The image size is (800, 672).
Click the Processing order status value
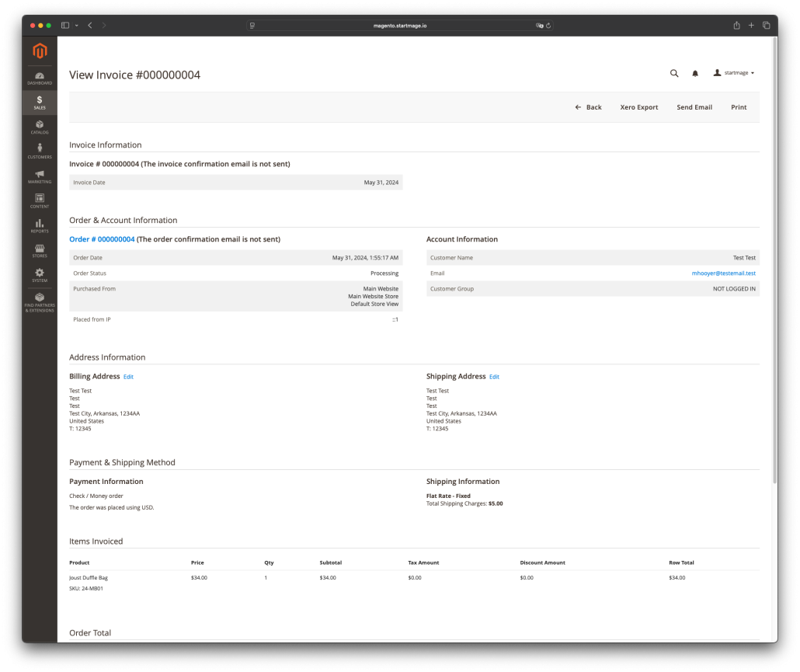coord(384,273)
